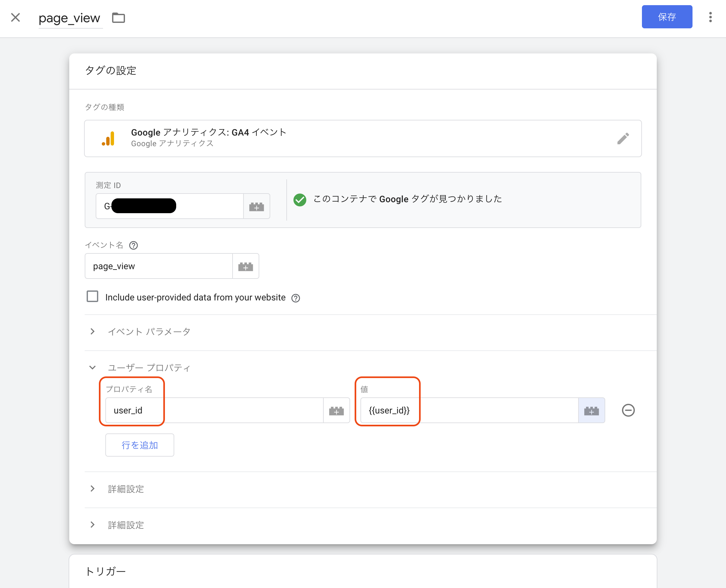The width and height of the screenshot is (726, 588).
Task: Click the 保存 save button
Action: tap(666, 17)
